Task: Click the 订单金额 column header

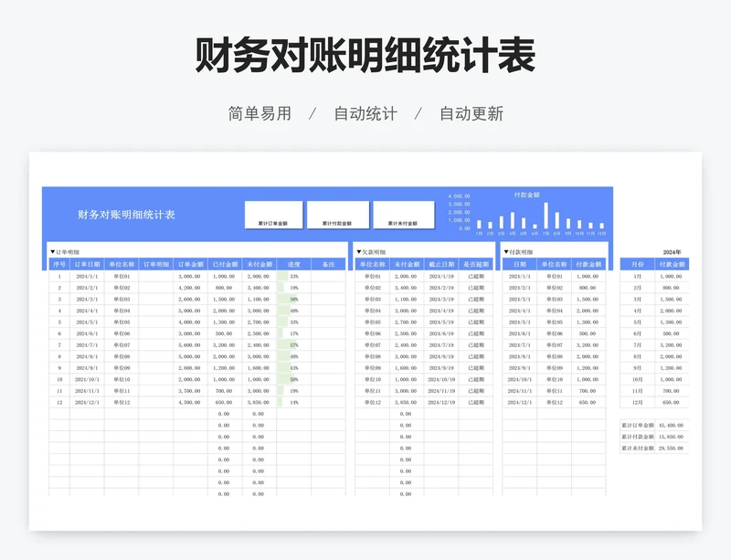Action: pyautogui.click(x=191, y=264)
